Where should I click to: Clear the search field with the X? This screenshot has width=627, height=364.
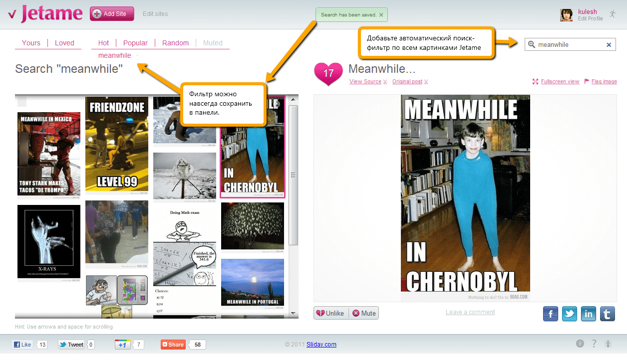pos(609,45)
